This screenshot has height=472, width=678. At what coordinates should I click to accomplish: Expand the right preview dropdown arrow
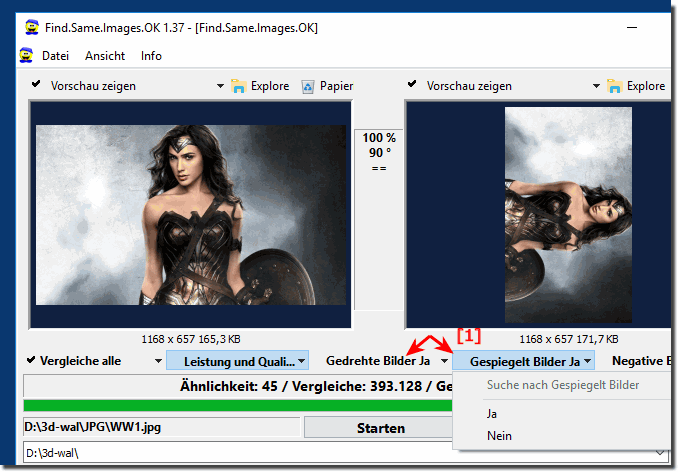pyautogui.click(x=596, y=86)
